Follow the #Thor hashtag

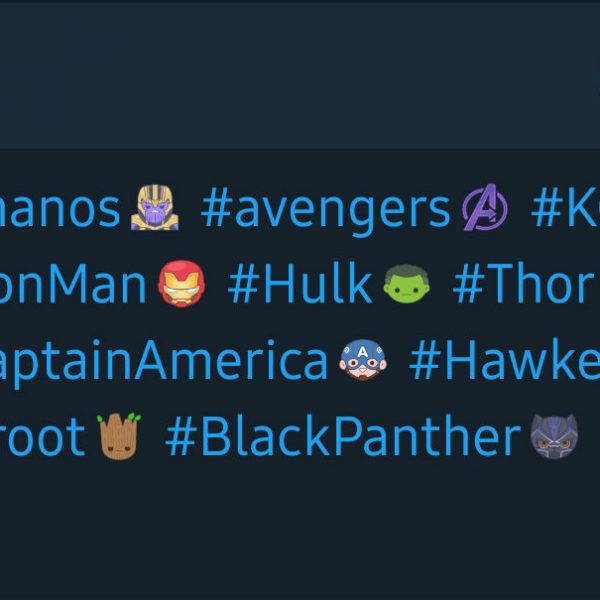[x=525, y=286]
